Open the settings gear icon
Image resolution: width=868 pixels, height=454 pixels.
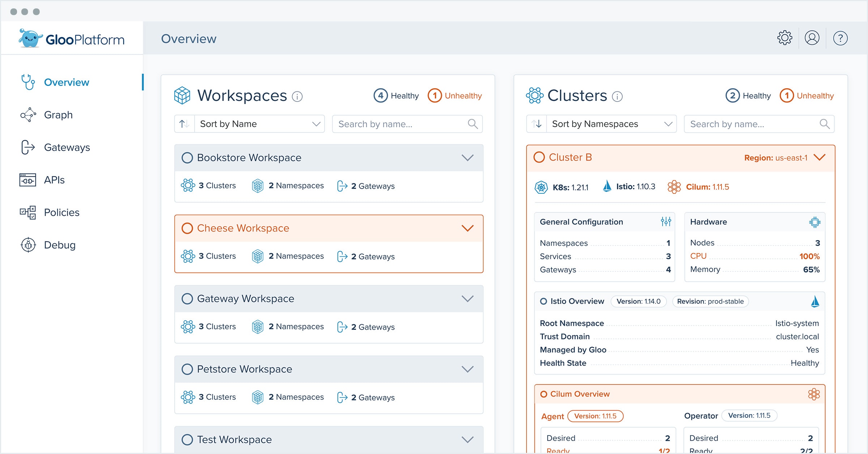784,38
